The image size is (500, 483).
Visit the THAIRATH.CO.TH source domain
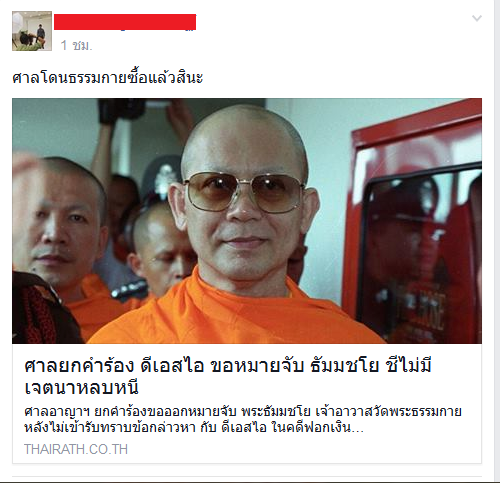pos(76,449)
